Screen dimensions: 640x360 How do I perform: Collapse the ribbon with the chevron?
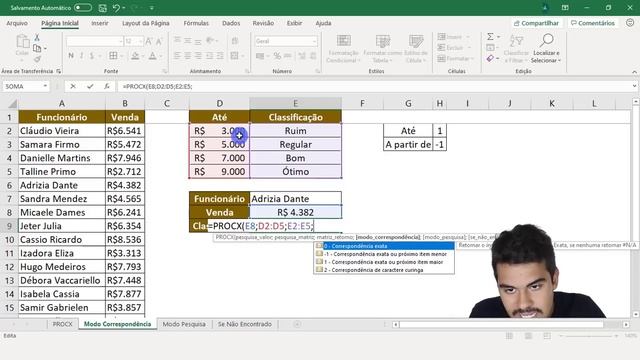634,72
